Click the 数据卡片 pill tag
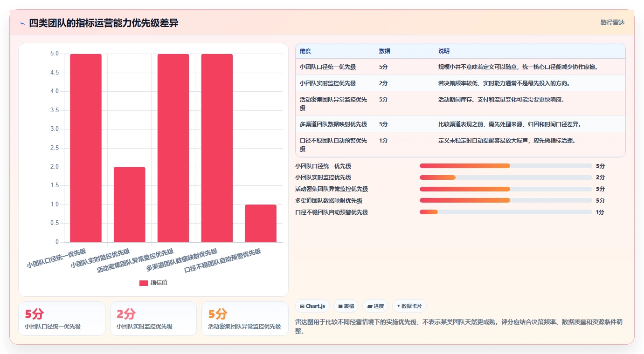This screenshot has width=644, height=354. click(x=409, y=306)
